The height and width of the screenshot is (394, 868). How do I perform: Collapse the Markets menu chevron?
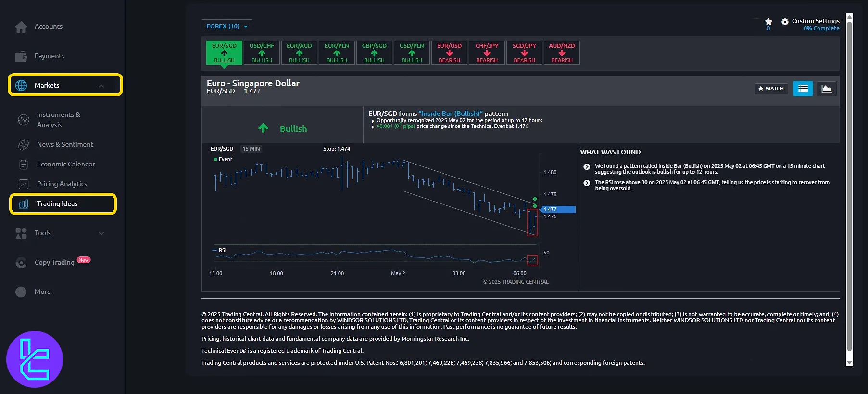[101, 86]
